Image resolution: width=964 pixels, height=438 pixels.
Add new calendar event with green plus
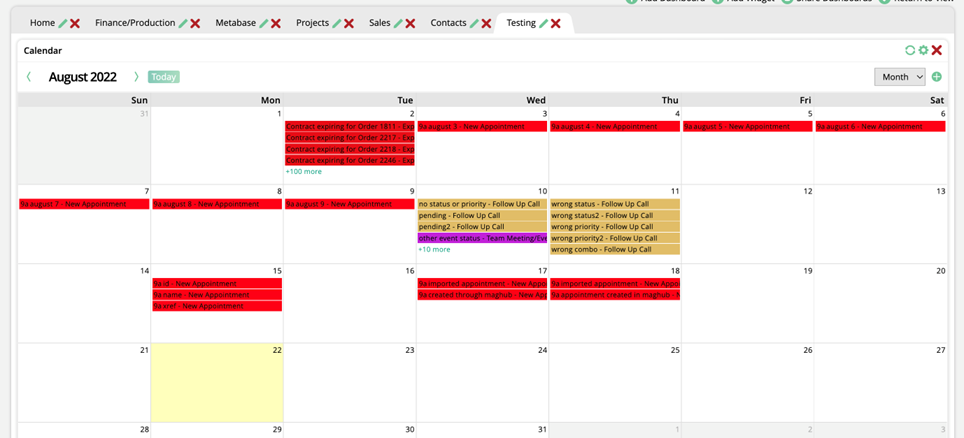point(936,77)
